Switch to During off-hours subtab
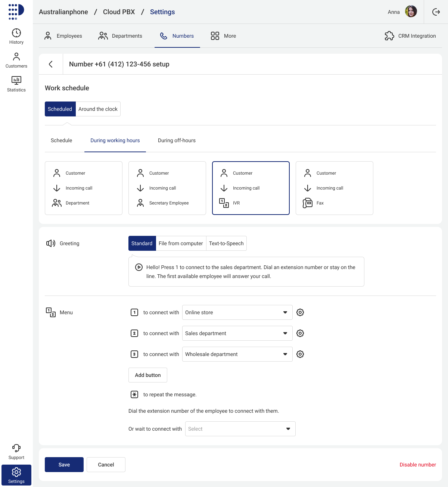This screenshot has height=487, width=448. tap(177, 140)
